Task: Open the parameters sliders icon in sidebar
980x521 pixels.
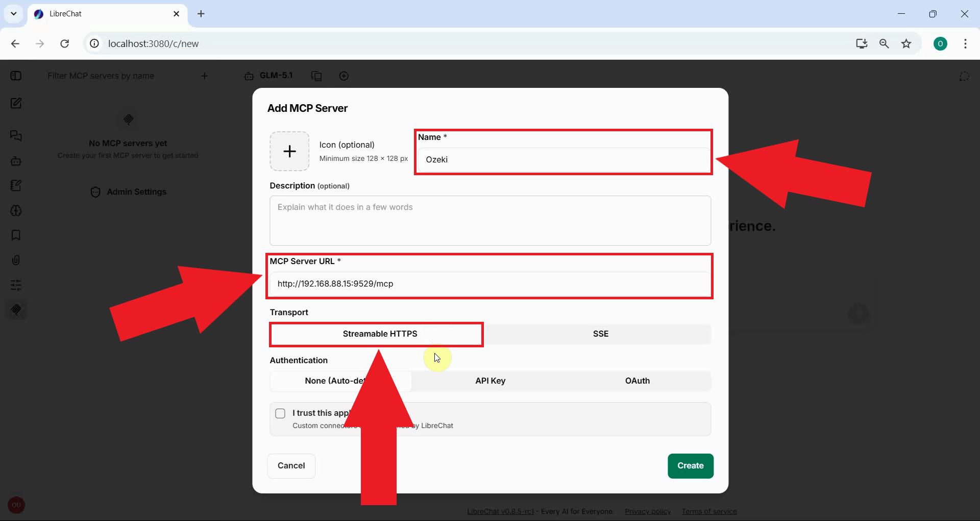Action: pos(16,285)
